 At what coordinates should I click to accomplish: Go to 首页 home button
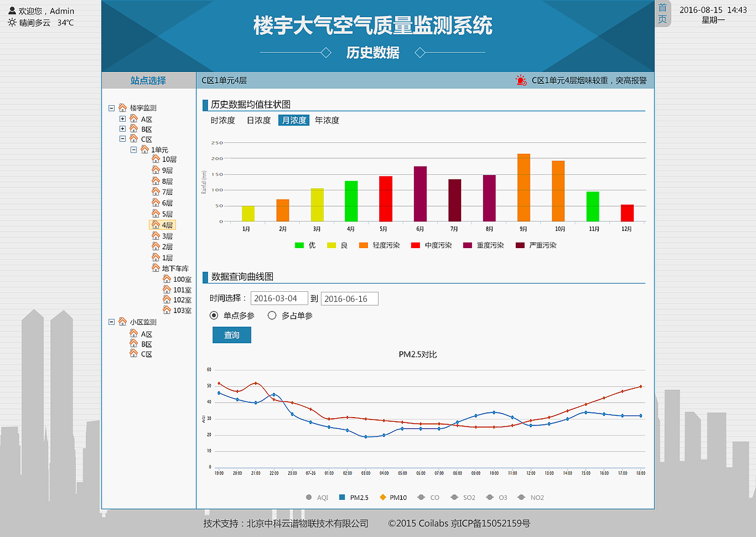(663, 14)
